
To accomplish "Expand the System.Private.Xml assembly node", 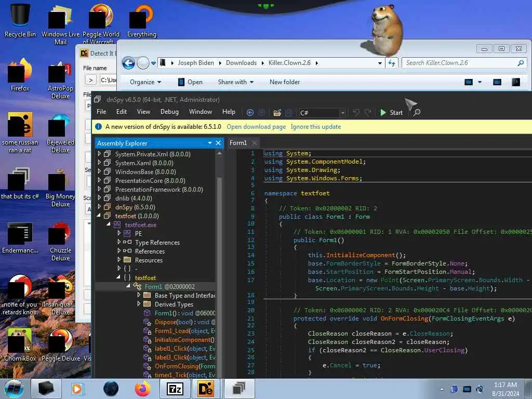I will pos(99,154).
